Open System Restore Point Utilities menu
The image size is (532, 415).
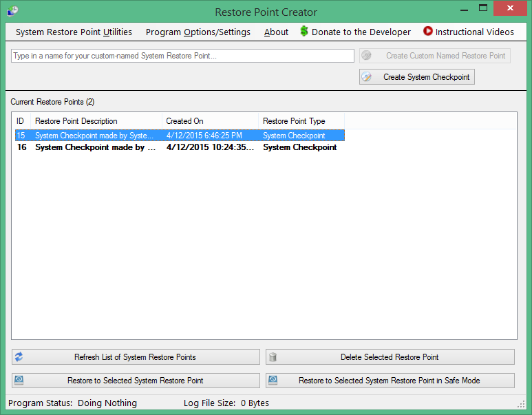pos(74,32)
